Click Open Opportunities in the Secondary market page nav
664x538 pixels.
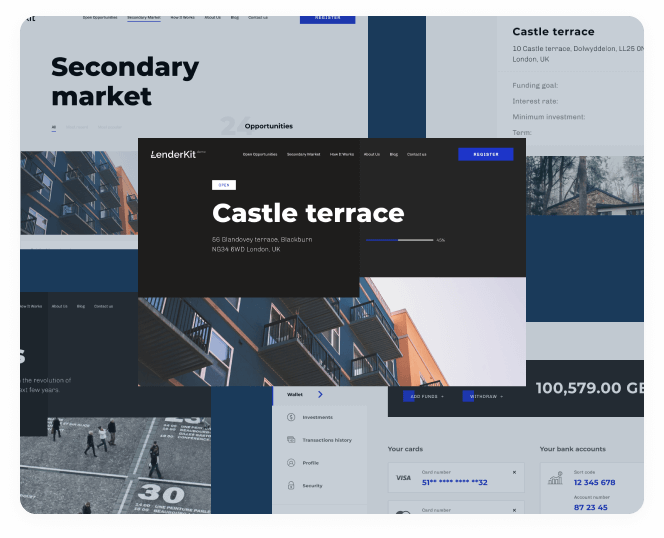tap(100, 18)
